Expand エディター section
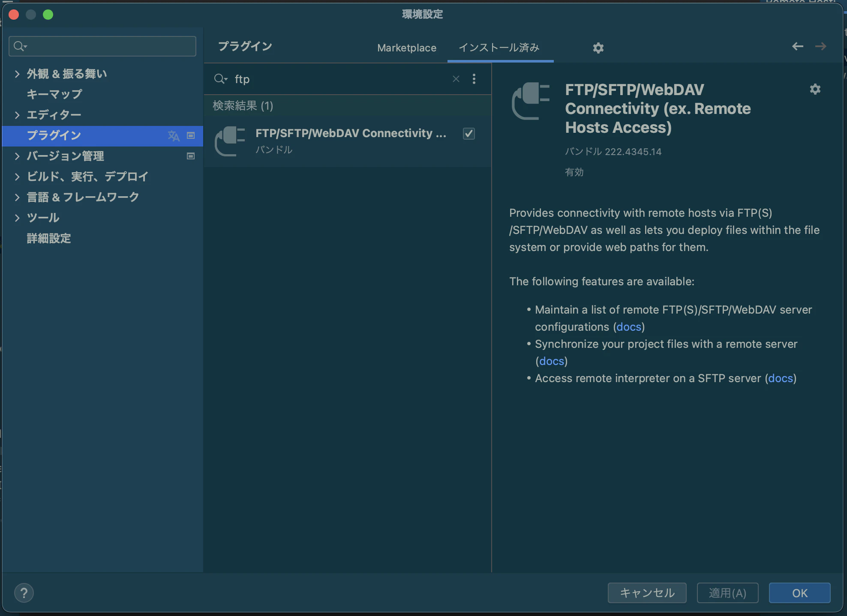This screenshot has height=616, width=847. (x=17, y=115)
